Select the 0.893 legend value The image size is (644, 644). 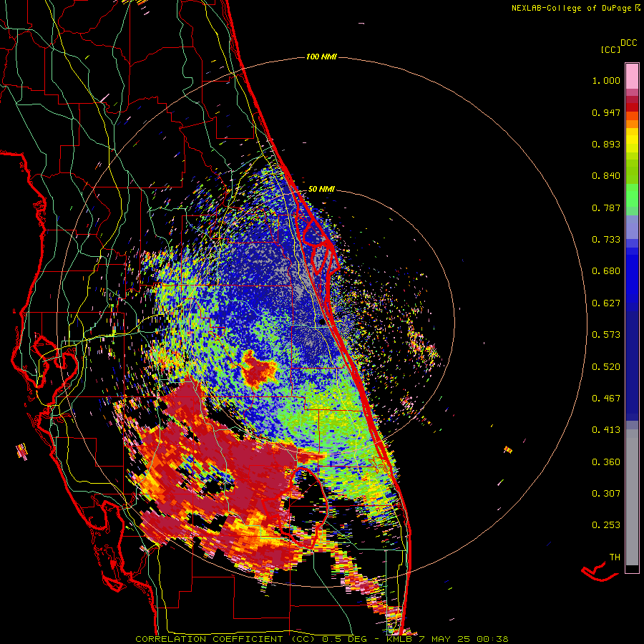point(606,144)
